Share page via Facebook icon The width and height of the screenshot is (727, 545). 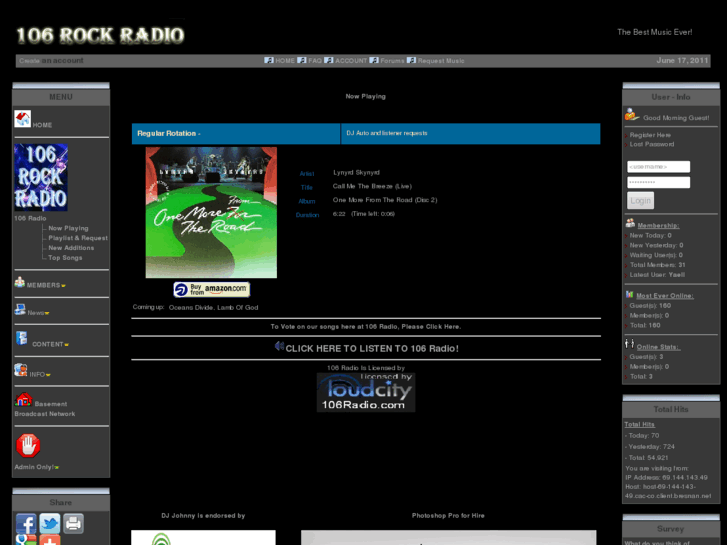point(26,523)
